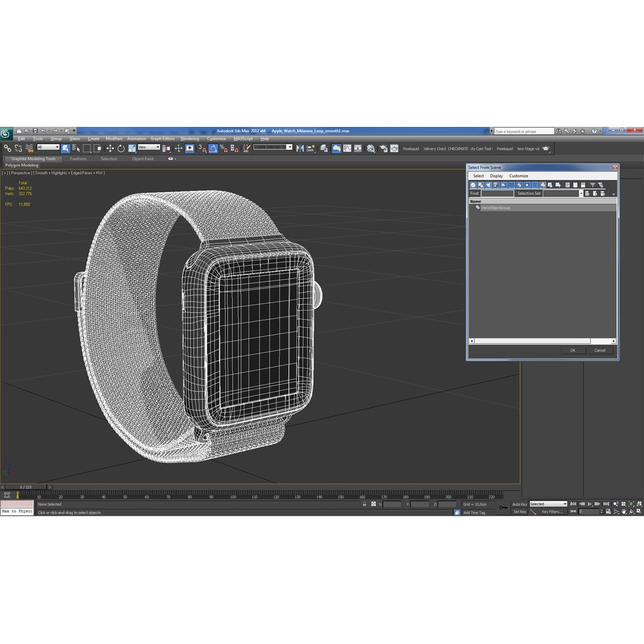Click the Undo arrow icon
The image size is (644, 644).
tap(43, 131)
